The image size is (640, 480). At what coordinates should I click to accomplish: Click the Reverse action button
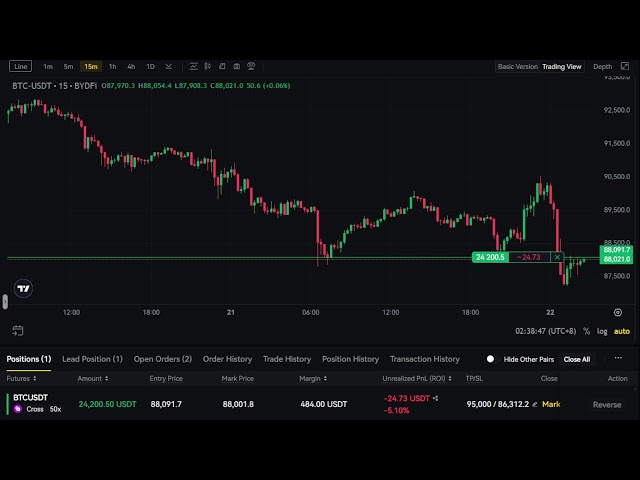click(607, 405)
